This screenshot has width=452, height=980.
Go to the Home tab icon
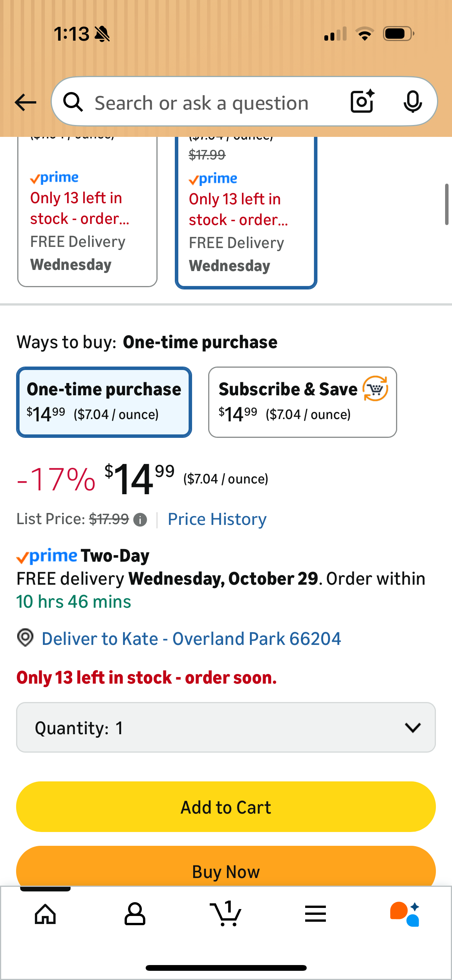pos(45,914)
